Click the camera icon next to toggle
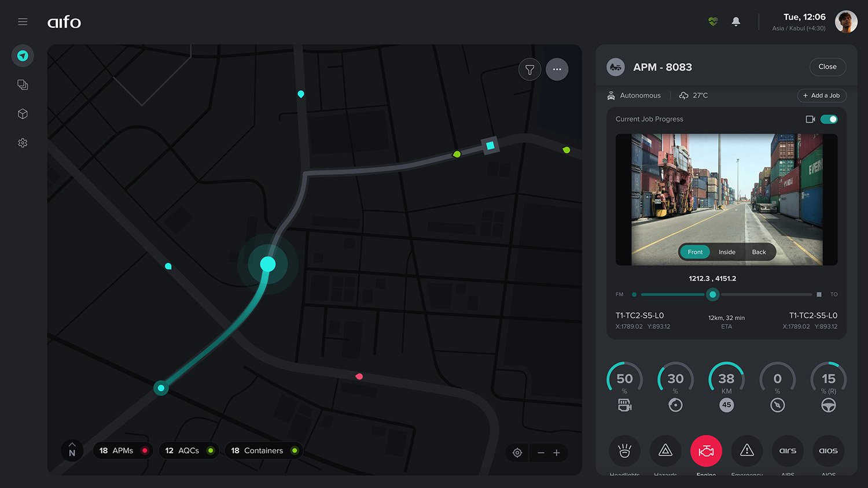Screen dimensions: 868x488 [x=810, y=119]
